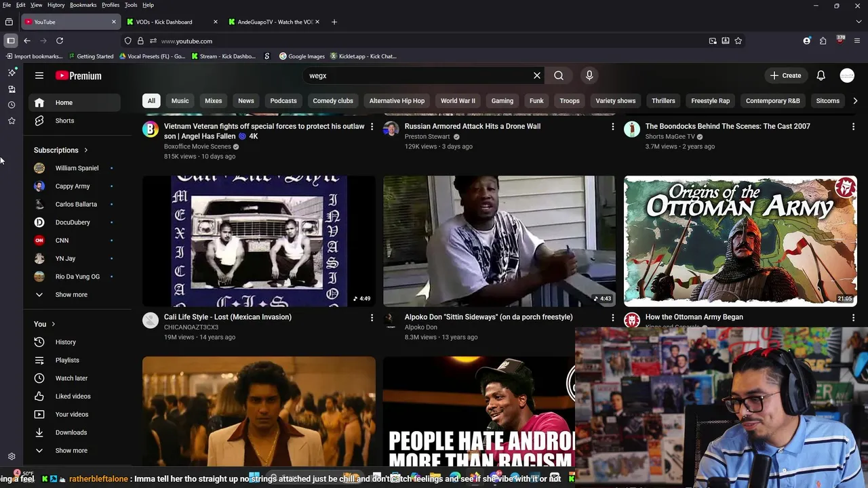
Task: Open the Tools browser menu
Action: point(131,5)
